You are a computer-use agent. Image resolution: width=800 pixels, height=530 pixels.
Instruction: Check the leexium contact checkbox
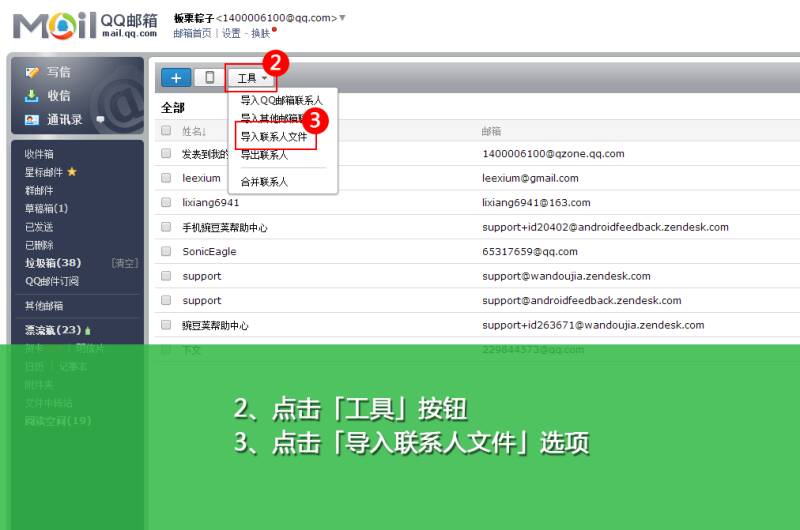(166, 178)
